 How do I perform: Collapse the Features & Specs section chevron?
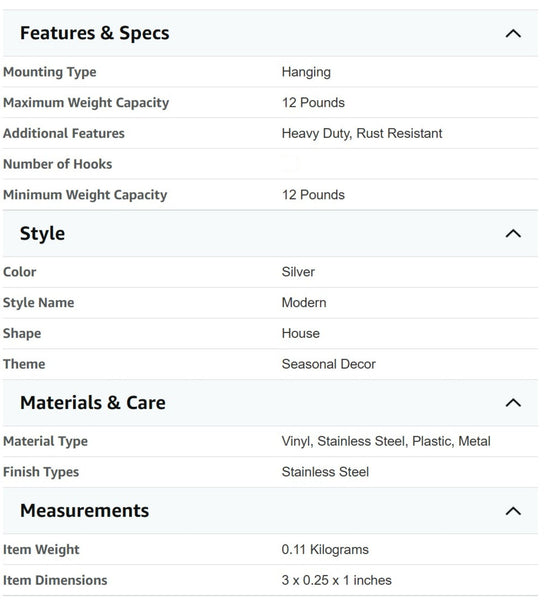coord(513,34)
